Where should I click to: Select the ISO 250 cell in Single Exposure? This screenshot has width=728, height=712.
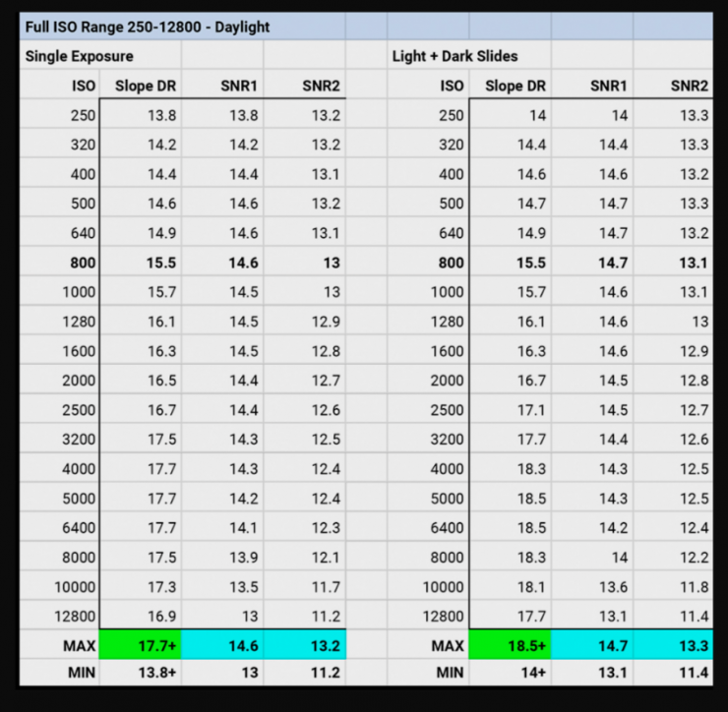[x=59, y=115]
